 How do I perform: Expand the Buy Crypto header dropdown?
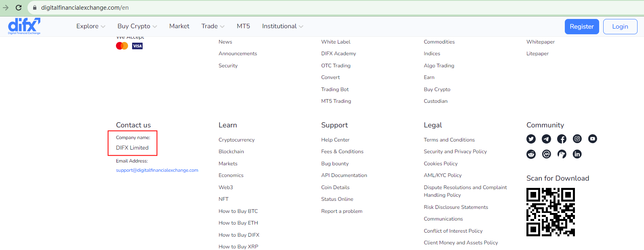(x=137, y=26)
